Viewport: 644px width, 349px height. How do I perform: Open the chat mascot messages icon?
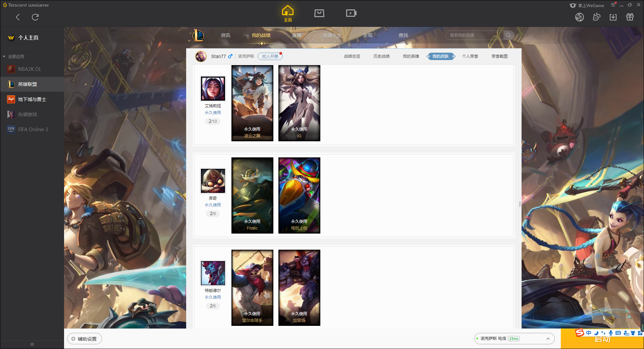596,17
